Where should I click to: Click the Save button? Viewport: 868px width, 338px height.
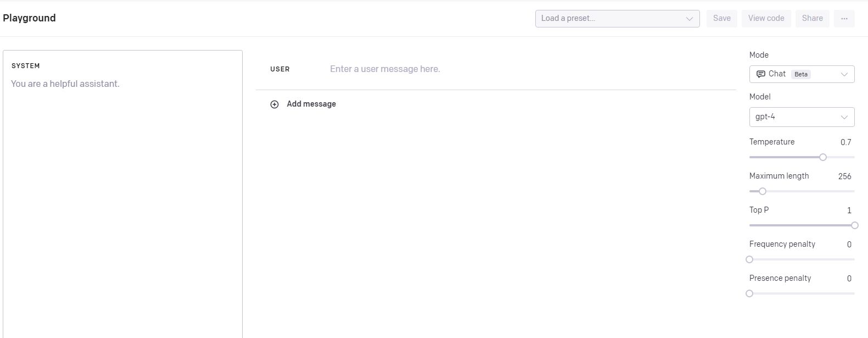point(721,19)
